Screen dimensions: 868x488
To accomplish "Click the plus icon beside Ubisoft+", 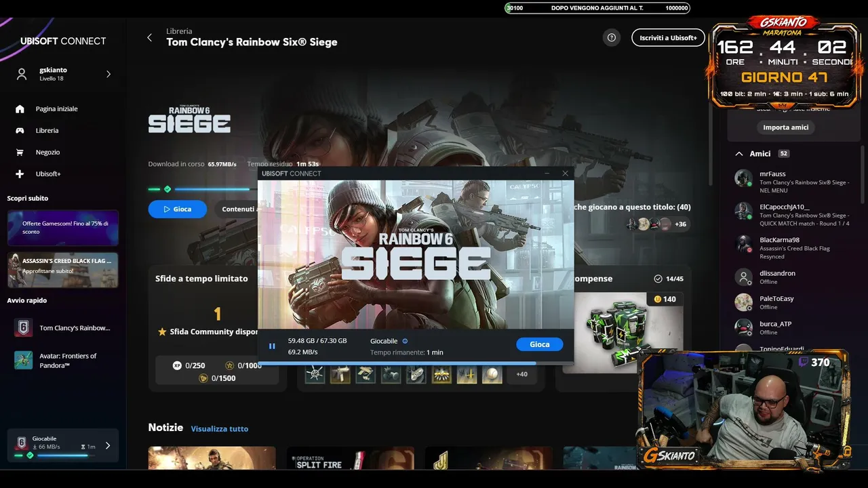I will point(20,174).
